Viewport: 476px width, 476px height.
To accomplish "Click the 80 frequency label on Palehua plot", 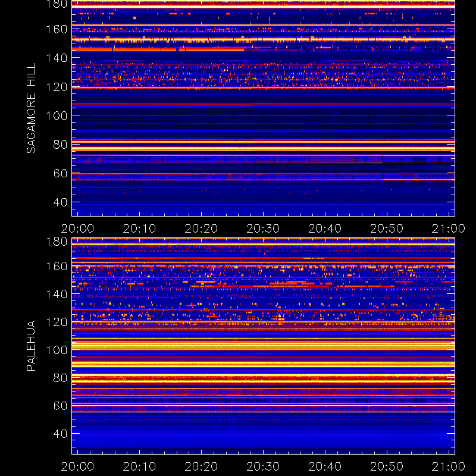I will click(x=60, y=378).
